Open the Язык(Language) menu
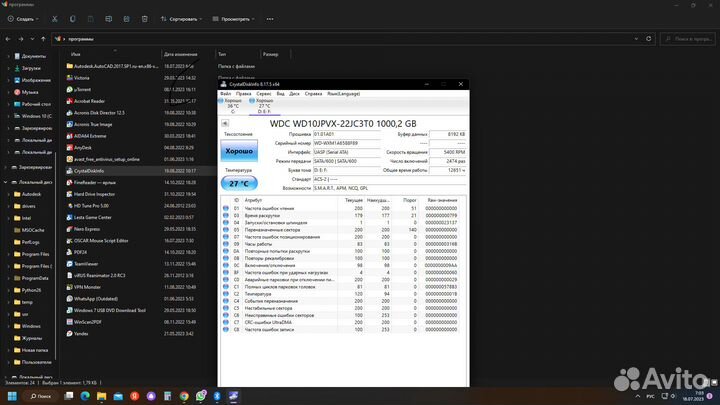This screenshot has height=405, width=720. pyautogui.click(x=343, y=94)
